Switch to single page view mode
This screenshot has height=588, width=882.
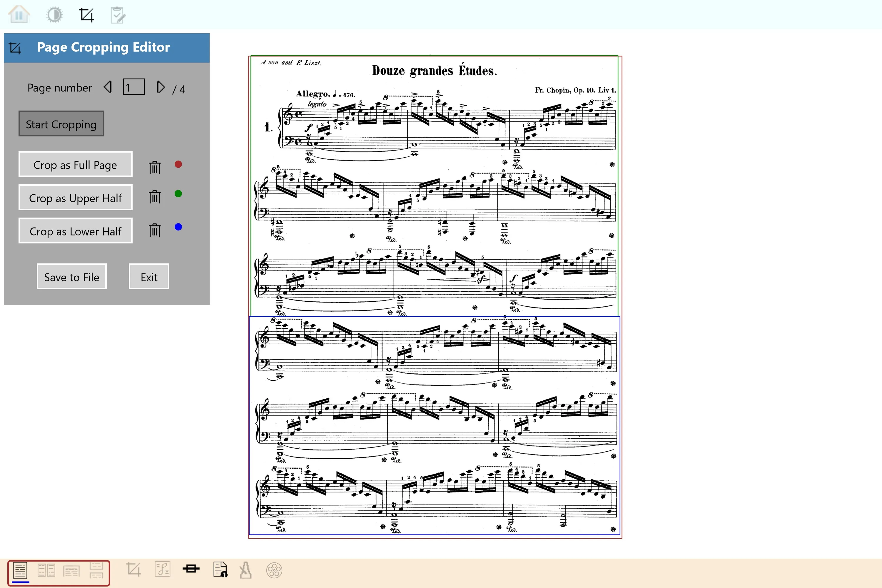[20, 571]
